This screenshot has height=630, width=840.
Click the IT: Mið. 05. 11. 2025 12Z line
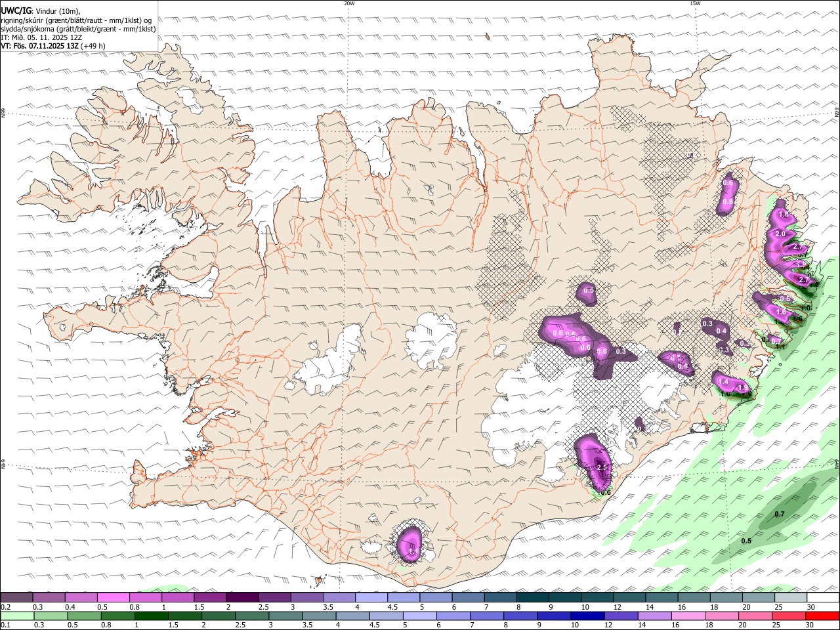pyautogui.click(x=41, y=37)
